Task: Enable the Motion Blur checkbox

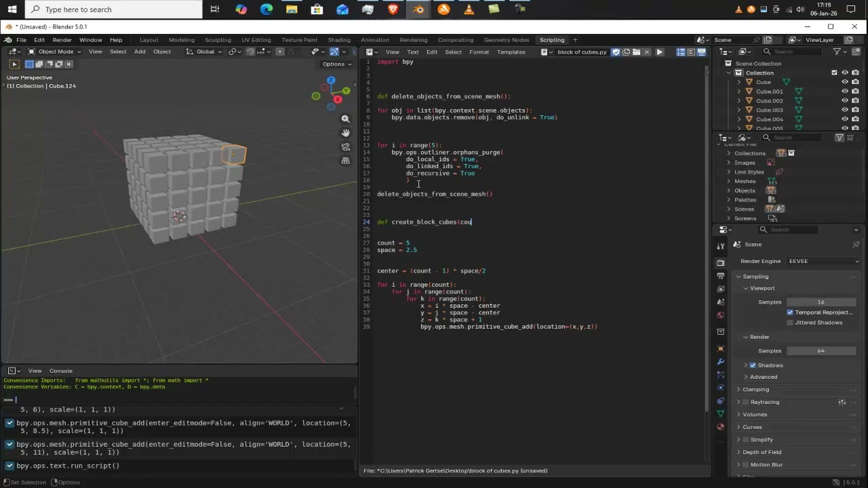Action: (746, 465)
